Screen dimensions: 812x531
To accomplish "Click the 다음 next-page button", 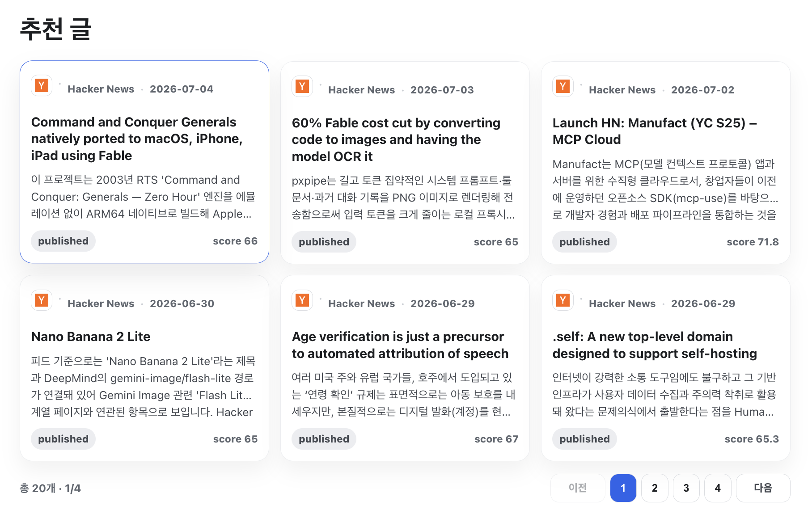I will (763, 488).
